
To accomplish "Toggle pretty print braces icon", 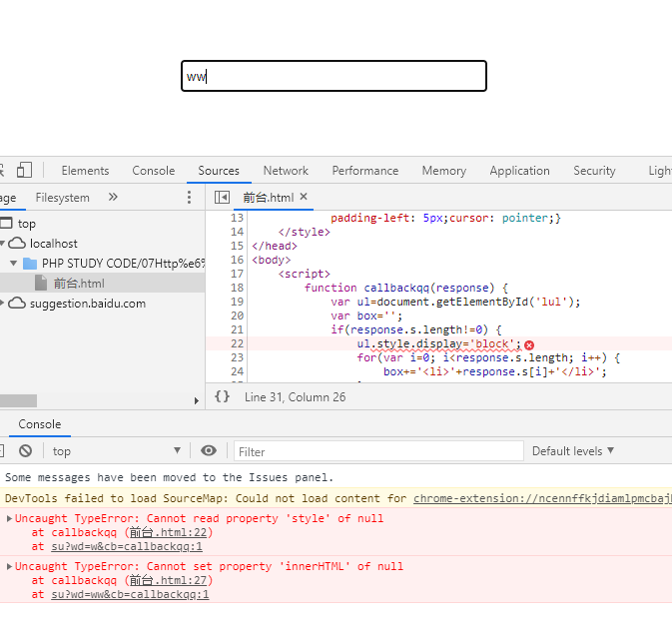I will (222, 396).
